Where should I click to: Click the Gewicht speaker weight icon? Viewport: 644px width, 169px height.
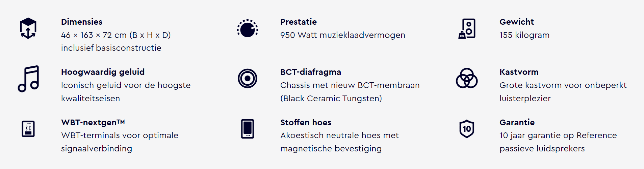pos(467,28)
